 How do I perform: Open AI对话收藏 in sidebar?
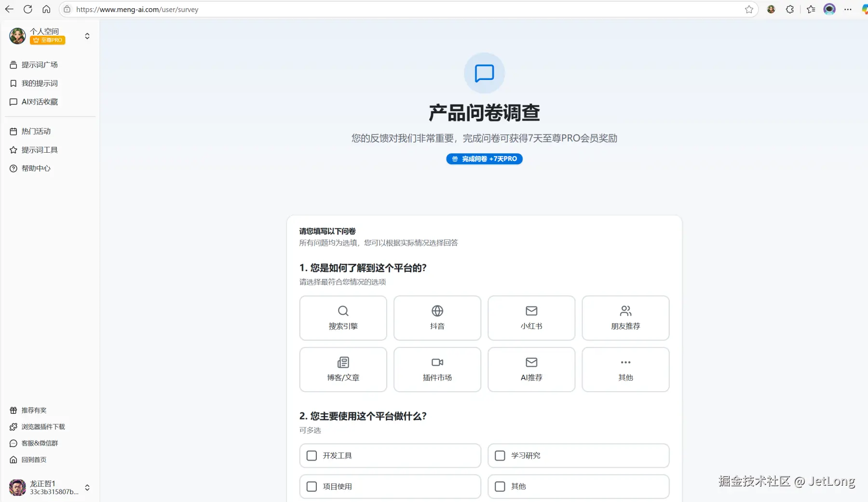(x=40, y=102)
